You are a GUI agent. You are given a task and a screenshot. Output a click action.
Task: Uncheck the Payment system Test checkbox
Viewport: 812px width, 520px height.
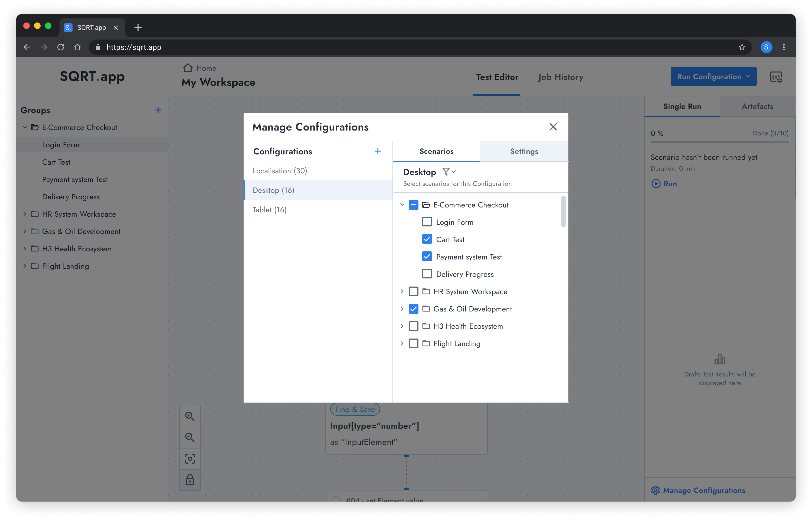(x=427, y=257)
